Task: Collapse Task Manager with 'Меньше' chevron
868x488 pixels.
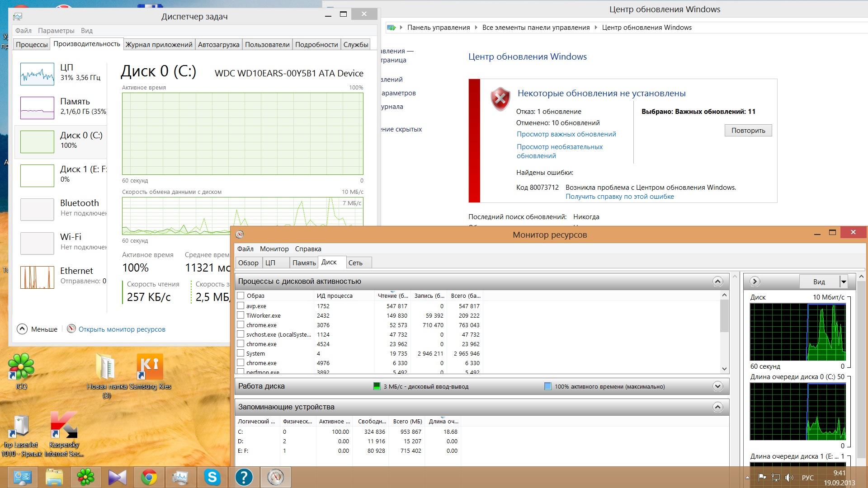Action: pos(22,329)
